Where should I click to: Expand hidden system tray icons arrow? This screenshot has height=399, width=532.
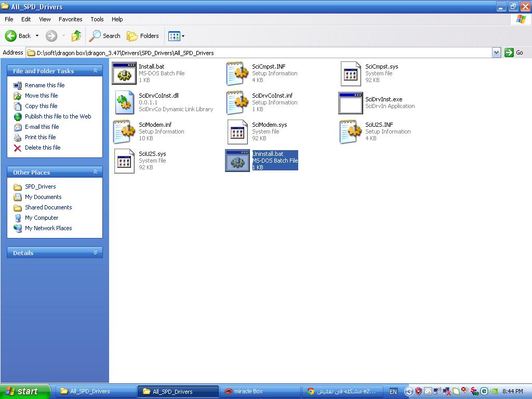408,392
